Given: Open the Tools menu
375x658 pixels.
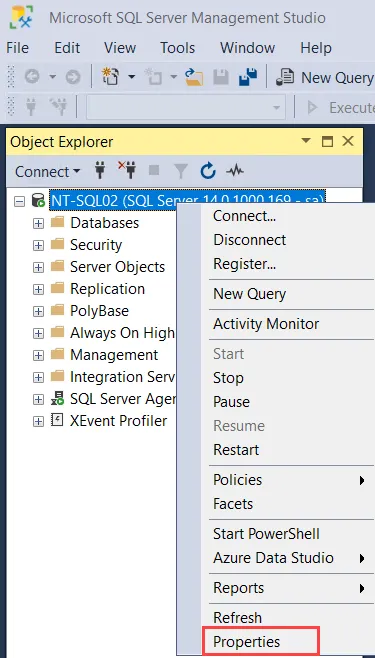Looking at the screenshot, I should 177,47.
